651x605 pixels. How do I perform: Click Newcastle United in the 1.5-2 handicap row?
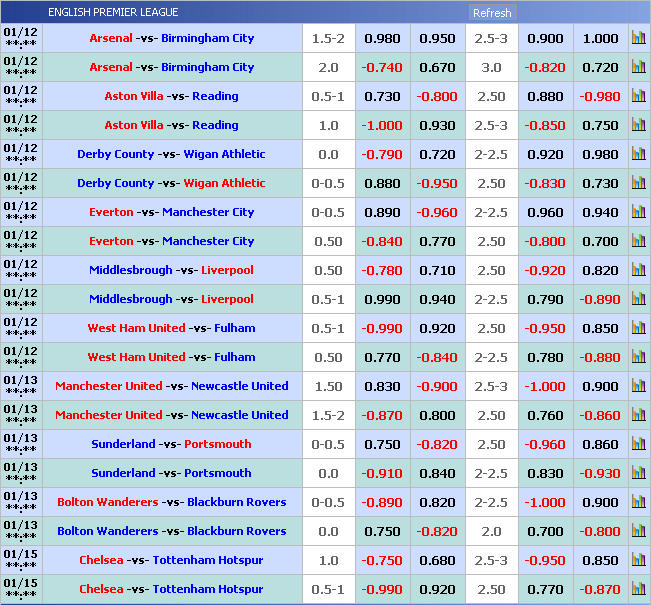[x=239, y=415]
